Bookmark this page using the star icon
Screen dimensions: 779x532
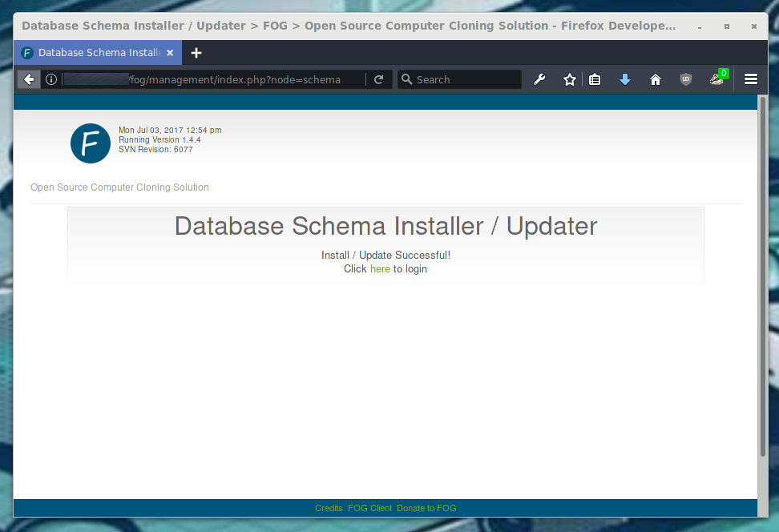click(569, 79)
